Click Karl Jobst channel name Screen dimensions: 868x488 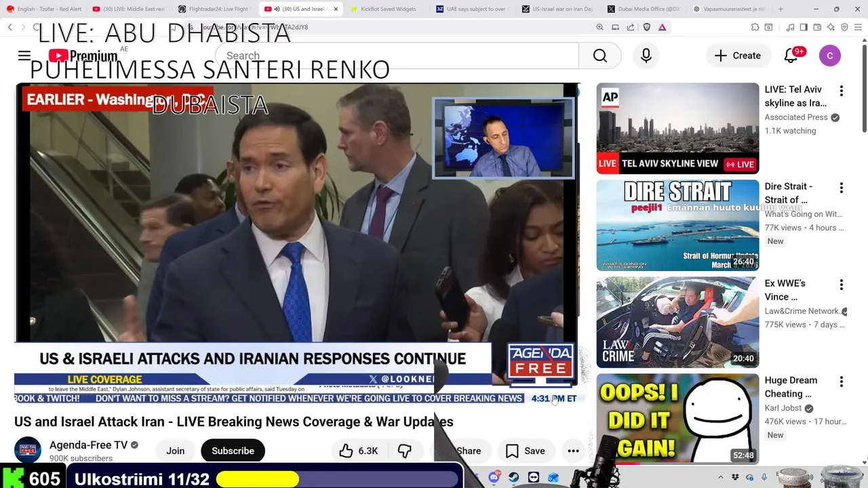click(x=783, y=408)
